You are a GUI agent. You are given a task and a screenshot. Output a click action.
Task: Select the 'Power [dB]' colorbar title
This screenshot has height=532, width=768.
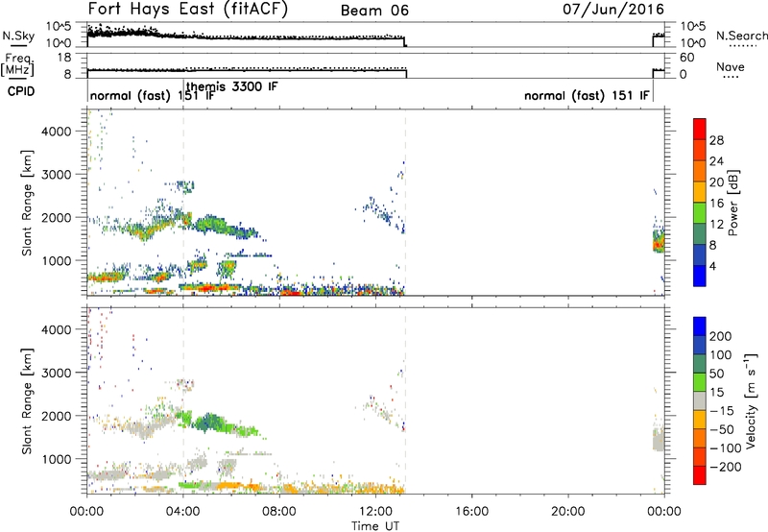pyautogui.click(x=732, y=203)
